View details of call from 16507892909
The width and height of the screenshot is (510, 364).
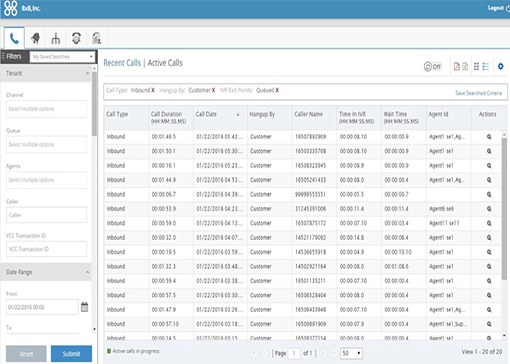tap(489, 137)
